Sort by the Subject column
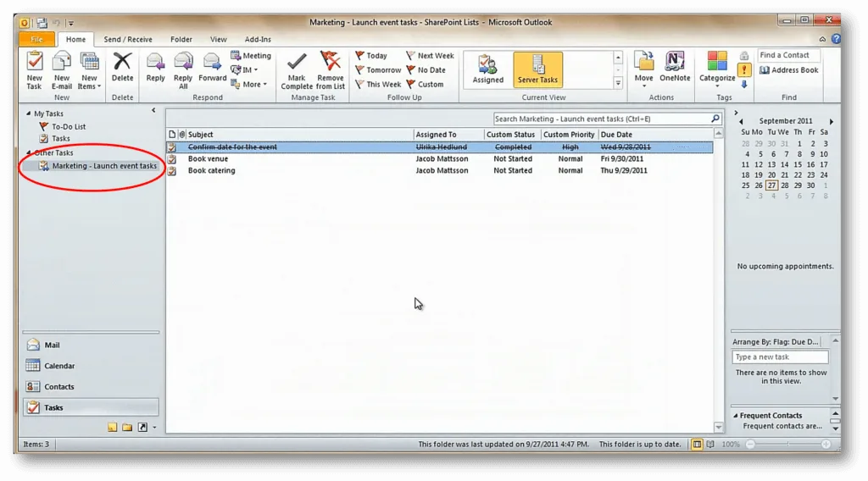 [x=299, y=135]
